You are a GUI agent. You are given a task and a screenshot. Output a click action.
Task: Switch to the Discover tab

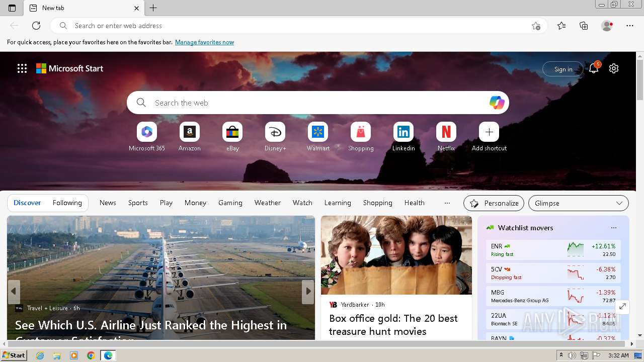tap(27, 203)
